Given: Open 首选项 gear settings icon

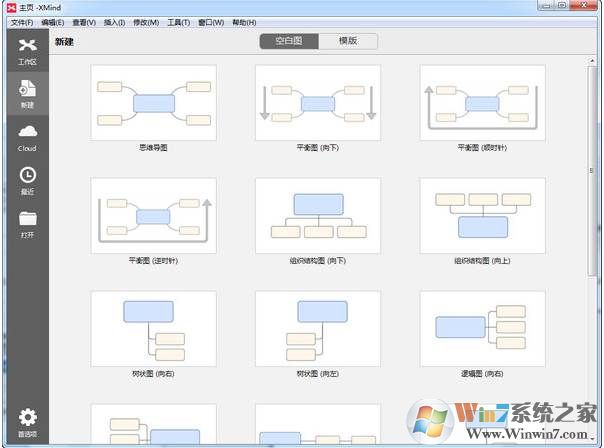Looking at the screenshot, I should (27, 419).
